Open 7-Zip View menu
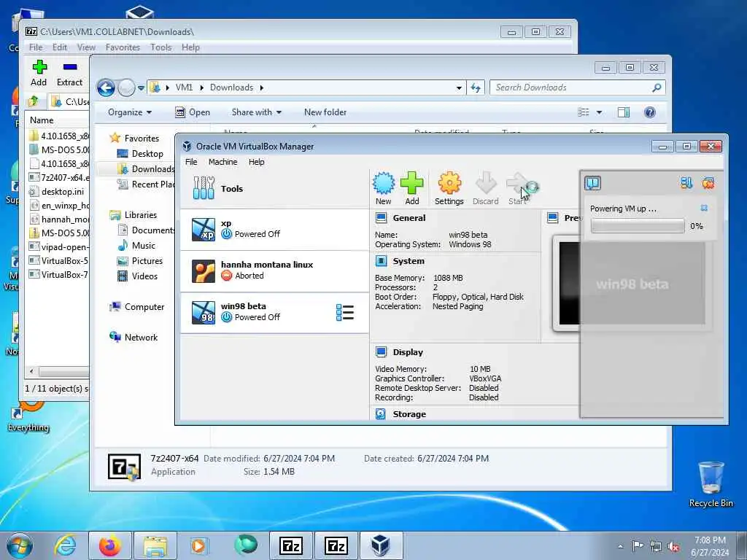747x560 pixels. click(86, 47)
